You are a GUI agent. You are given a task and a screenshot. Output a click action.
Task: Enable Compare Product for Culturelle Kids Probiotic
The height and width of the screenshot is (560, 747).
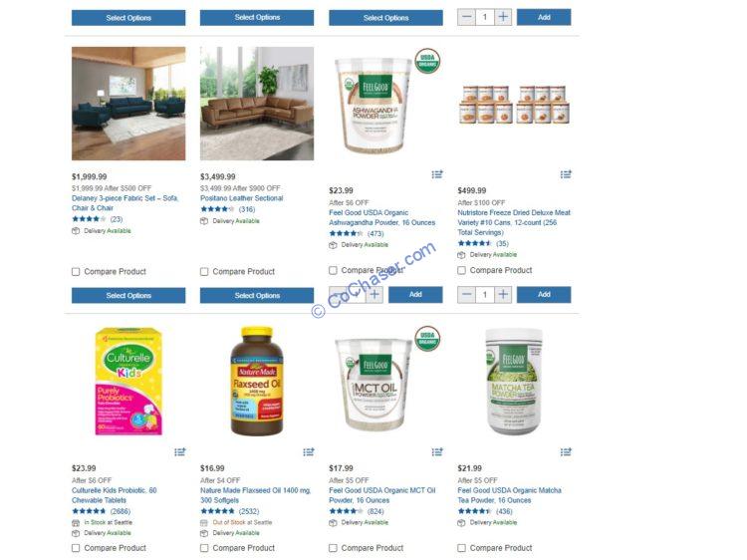tap(76, 548)
